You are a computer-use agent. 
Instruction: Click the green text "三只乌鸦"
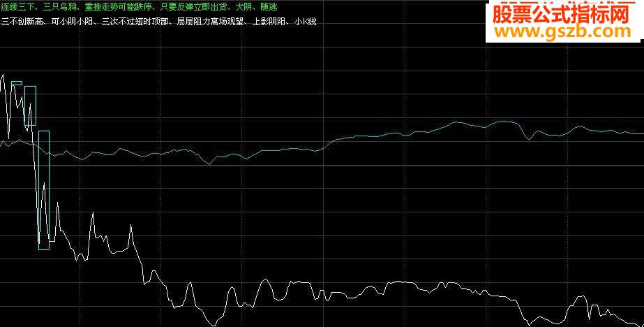60,7
